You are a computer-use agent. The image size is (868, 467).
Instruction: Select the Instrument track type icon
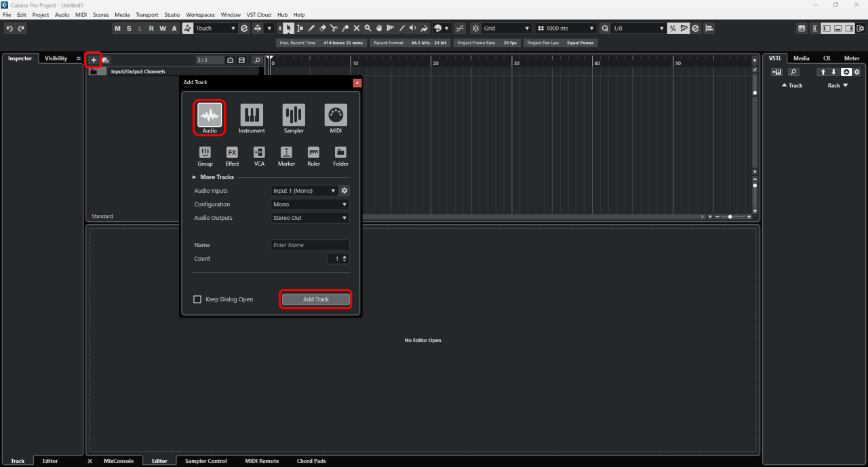[x=252, y=115]
